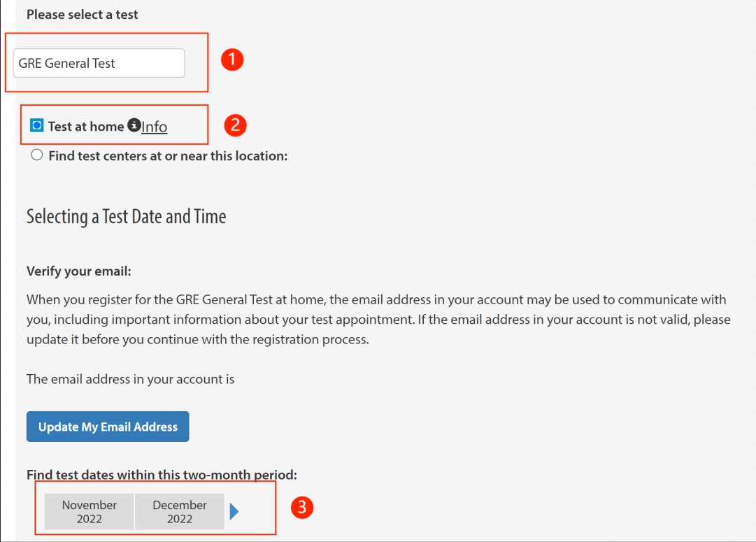Click the Please select a test label
This screenshot has width=756, height=542.
pos(83,15)
